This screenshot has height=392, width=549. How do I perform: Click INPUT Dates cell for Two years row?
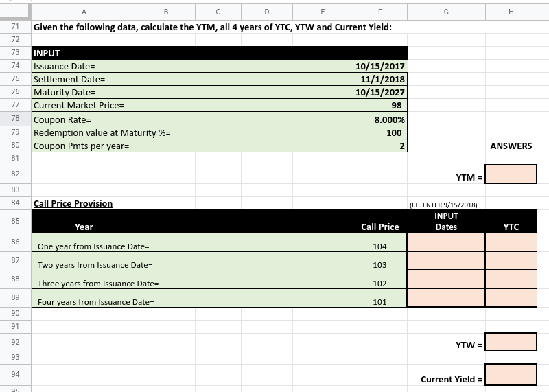click(446, 261)
